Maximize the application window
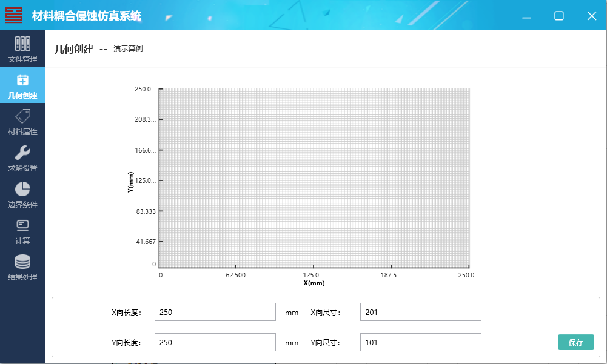This screenshot has height=364, width=607. pos(559,16)
